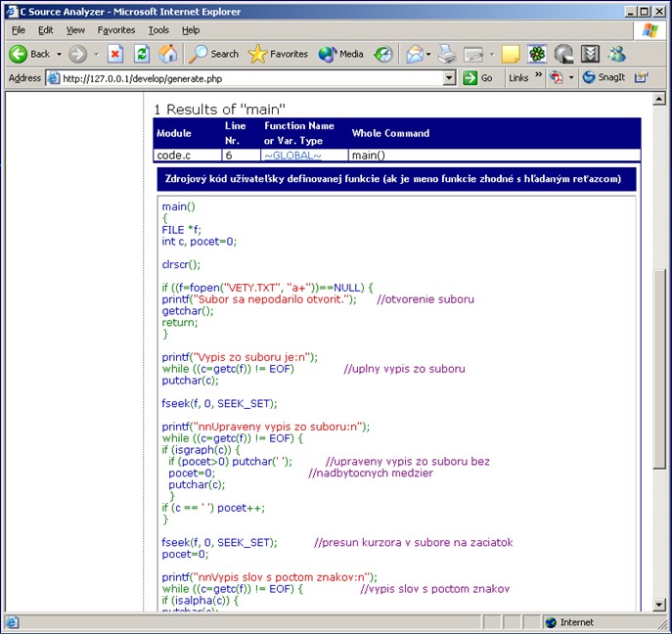This screenshot has height=634, width=672.
Task: Go to the Home page
Action: [x=168, y=54]
